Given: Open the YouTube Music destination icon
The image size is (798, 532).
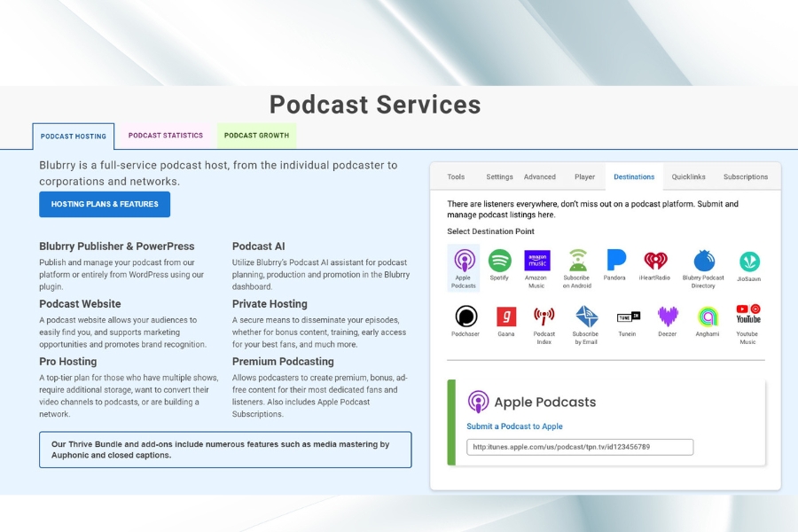Looking at the screenshot, I should pyautogui.click(x=748, y=314).
